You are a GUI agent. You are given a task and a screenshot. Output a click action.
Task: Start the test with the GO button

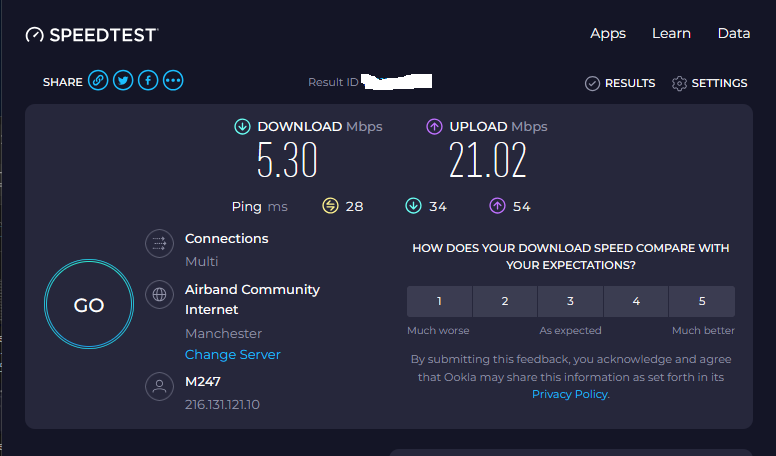[89, 304]
